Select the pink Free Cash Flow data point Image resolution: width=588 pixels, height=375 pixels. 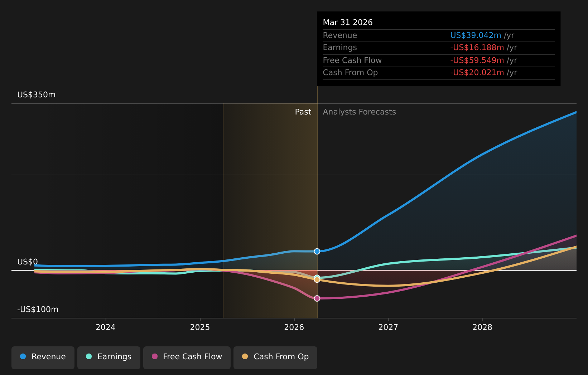(x=317, y=298)
